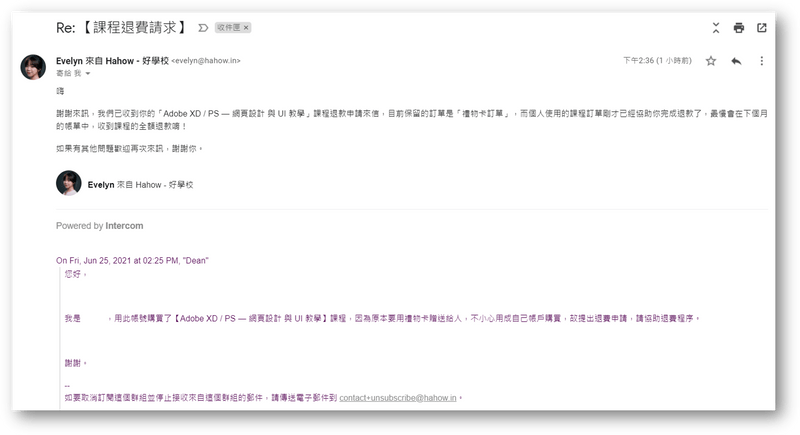Click the importance marker beside the subject
Image resolution: width=800 pixels, height=435 pixels.
203,28
